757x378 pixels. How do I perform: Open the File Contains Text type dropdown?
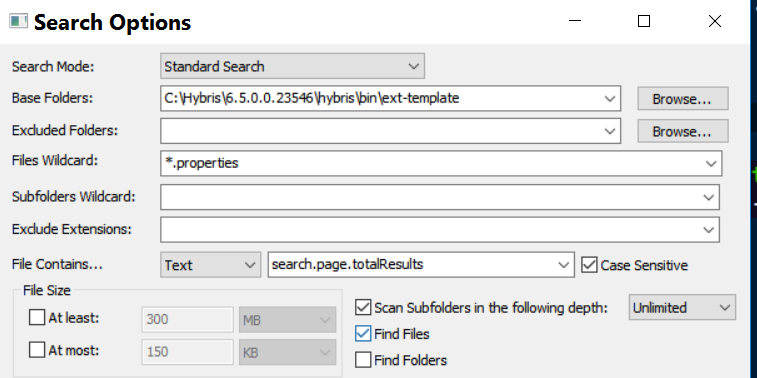point(210,265)
